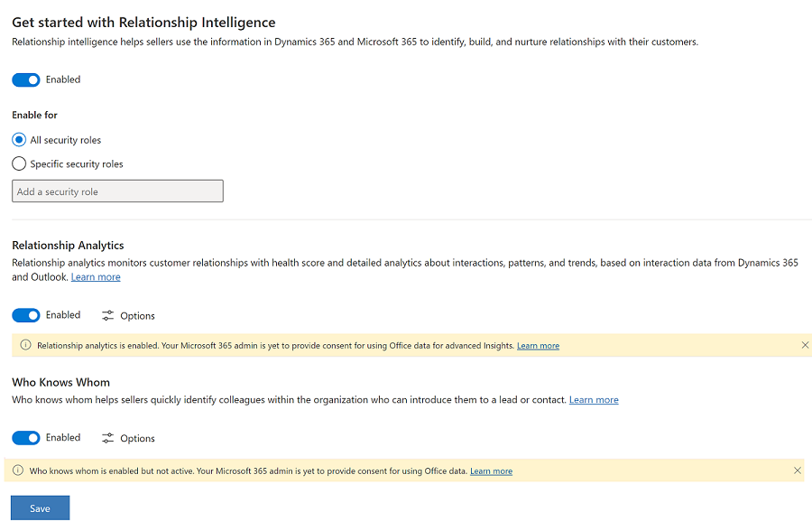Disable the Relationship Analytics toggle
The image size is (812, 531).
point(26,315)
